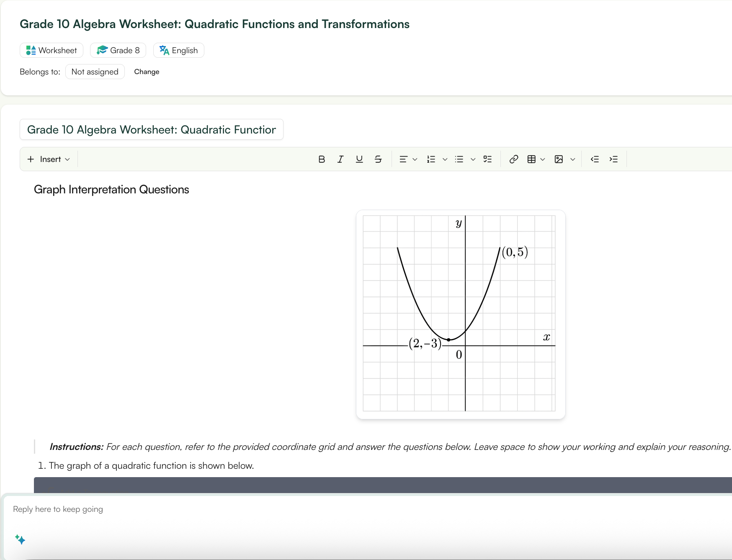Insert an image
This screenshot has height=560, width=732.
click(x=559, y=159)
